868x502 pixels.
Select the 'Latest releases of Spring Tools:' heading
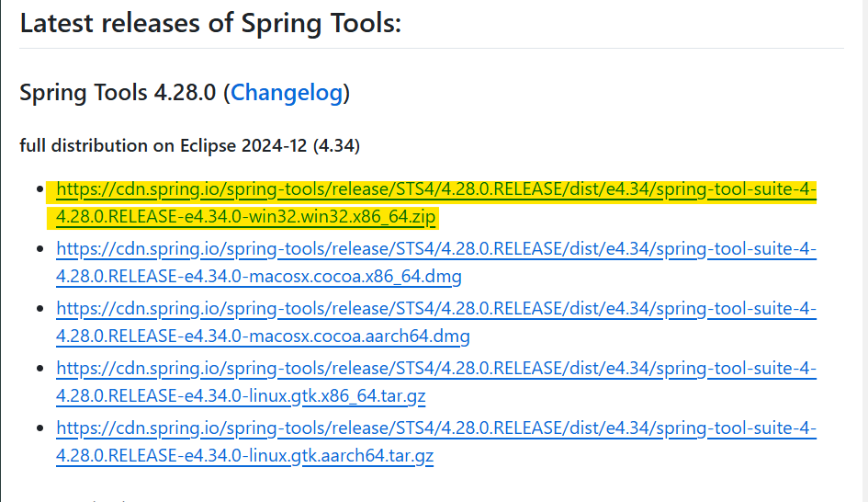(x=210, y=23)
